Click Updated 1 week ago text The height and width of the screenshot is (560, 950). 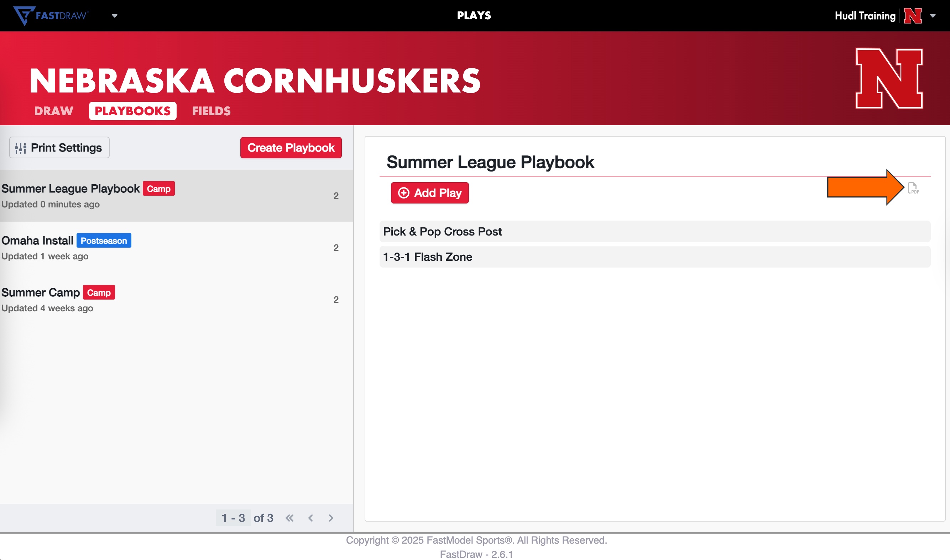point(45,256)
